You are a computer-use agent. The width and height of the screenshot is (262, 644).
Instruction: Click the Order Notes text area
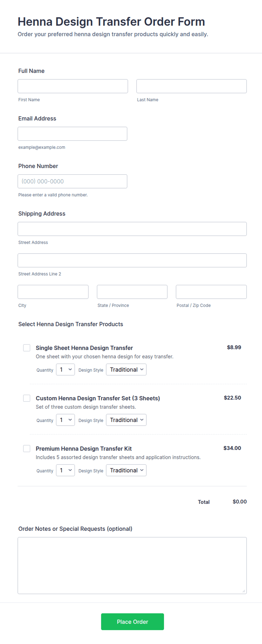coord(132,566)
